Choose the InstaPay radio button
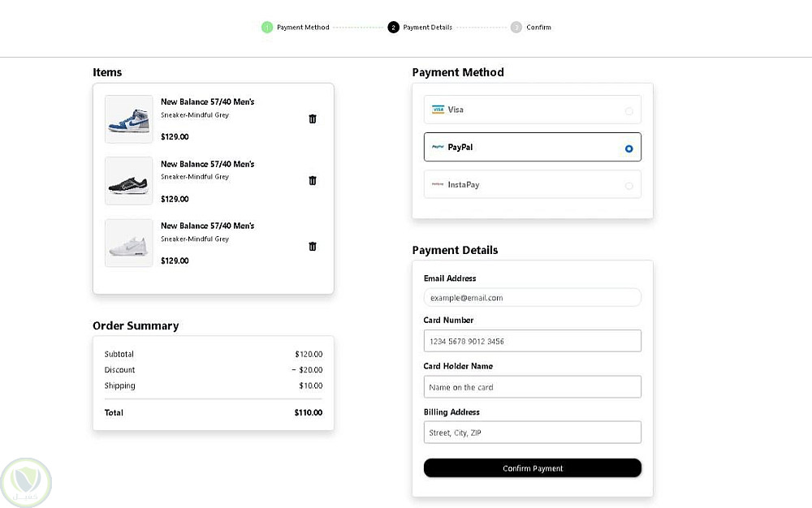The image size is (812, 508). pos(628,186)
